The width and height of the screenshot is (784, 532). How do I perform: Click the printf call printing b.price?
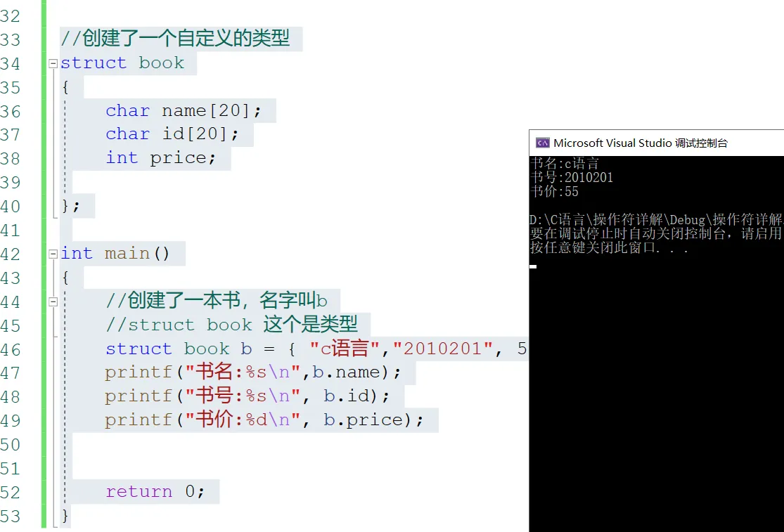pyautogui.click(x=264, y=420)
